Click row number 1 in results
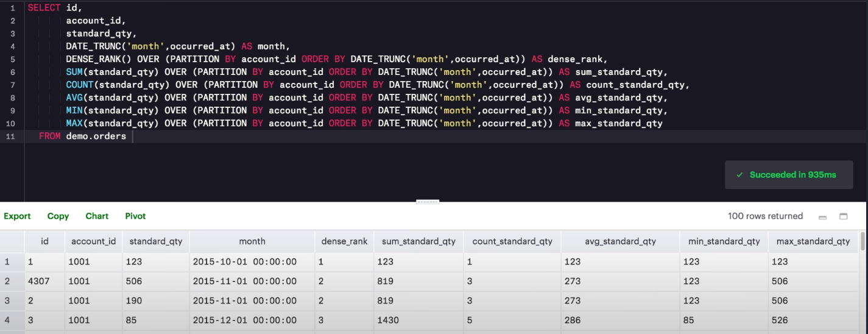 (x=7, y=261)
